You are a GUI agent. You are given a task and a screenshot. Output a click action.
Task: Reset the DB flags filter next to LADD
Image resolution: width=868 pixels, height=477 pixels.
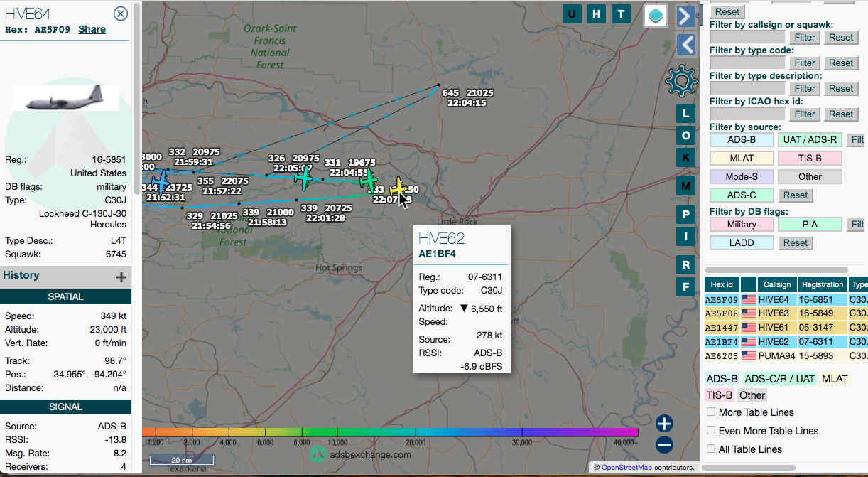pyautogui.click(x=796, y=243)
